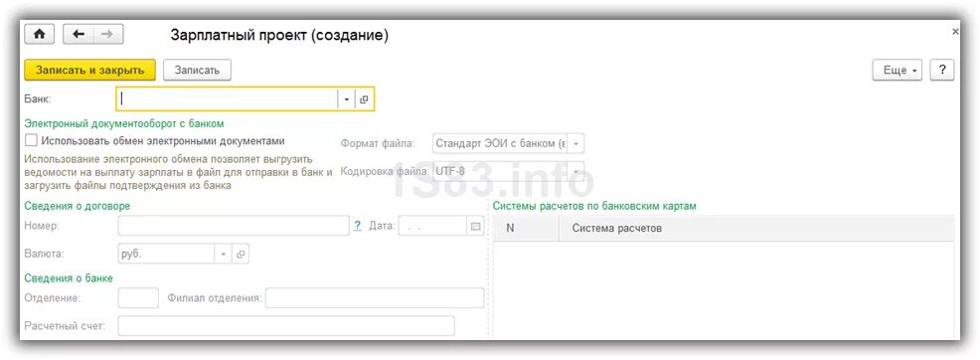Image resolution: width=980 pixels, height=360 pixels.
Task: Click the Отделение input field
Action: [x=138, y=298]
